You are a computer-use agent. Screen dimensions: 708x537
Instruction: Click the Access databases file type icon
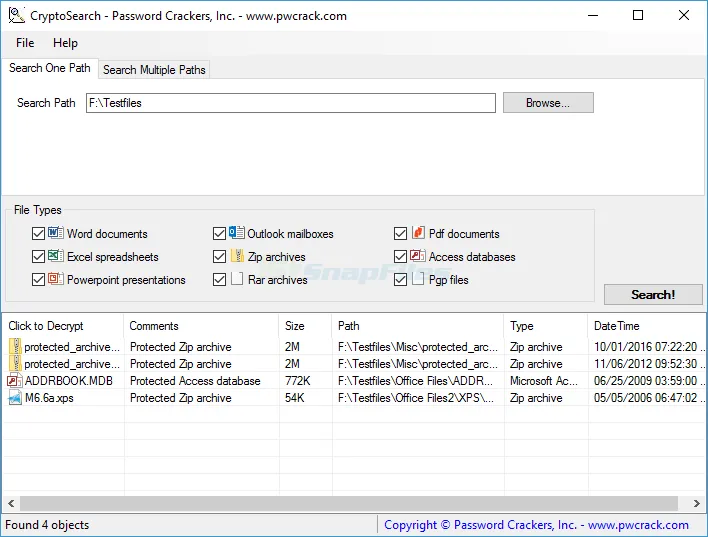click(x=418, y=256)
